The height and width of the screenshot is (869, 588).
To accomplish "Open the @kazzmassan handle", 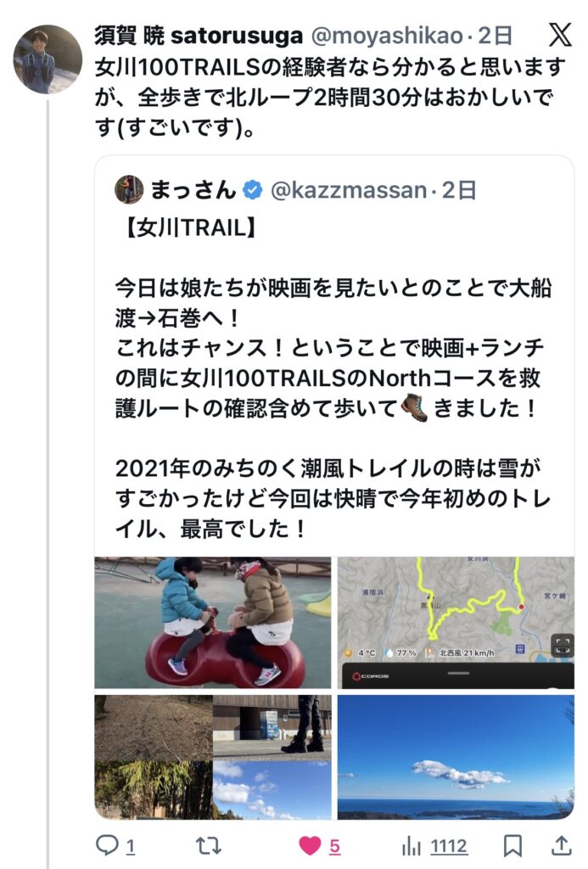I will click(x=349, y=191).
